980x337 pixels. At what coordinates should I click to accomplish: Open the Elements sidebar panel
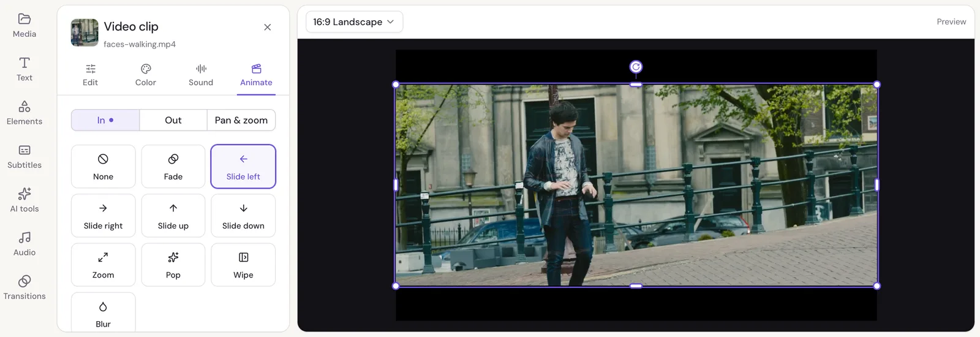[x=24, y=113]
